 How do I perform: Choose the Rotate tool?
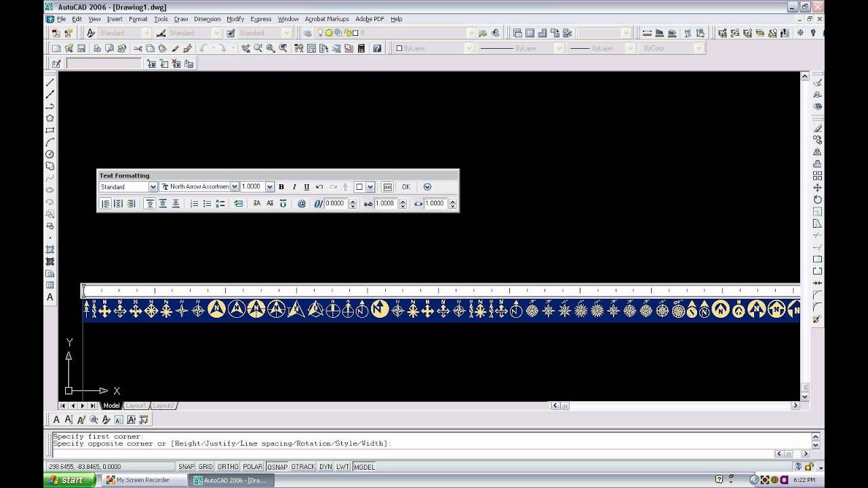pyautogui.click(x=818, y=200)
